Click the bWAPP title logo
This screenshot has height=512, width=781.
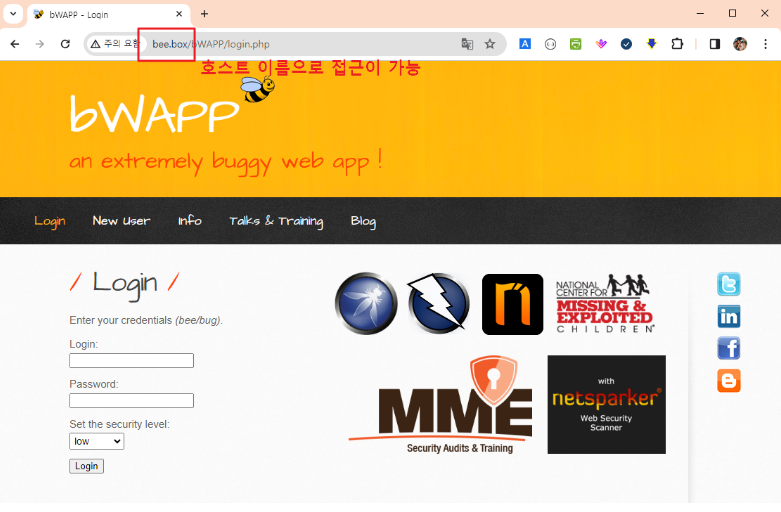coord(154,114)
